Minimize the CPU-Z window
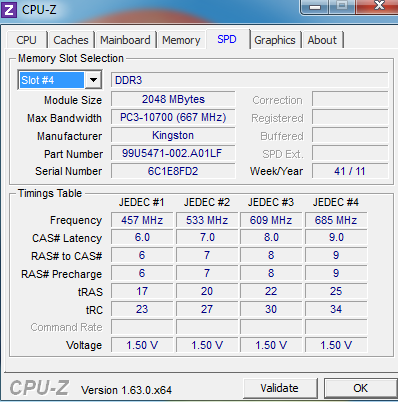 tap(315, 7)
